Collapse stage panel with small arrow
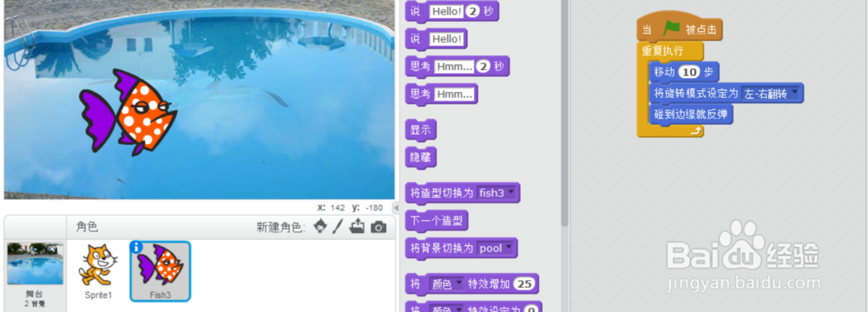868x312 pixels. tap(395, 207)
